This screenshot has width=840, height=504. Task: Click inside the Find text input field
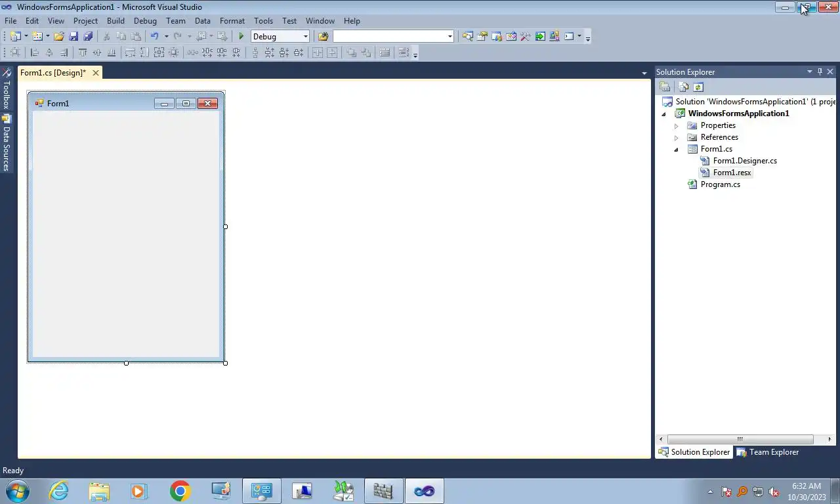click(389, 37)
